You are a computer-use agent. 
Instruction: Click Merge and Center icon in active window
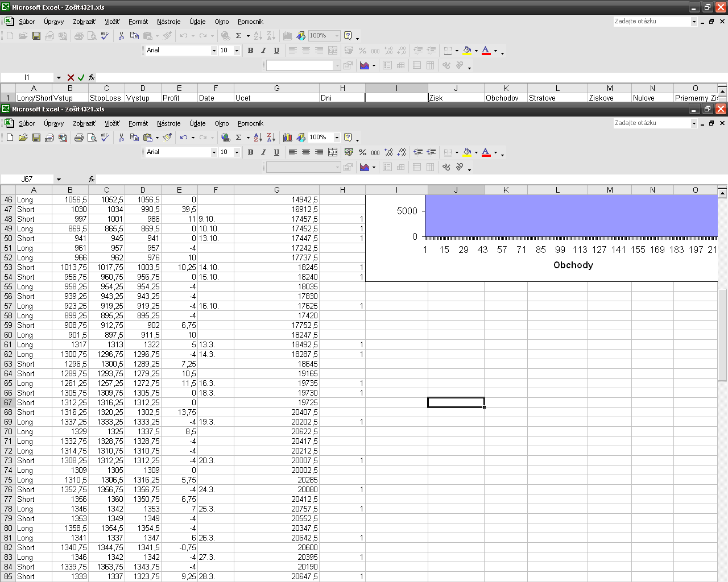click(x=333, y=152)
